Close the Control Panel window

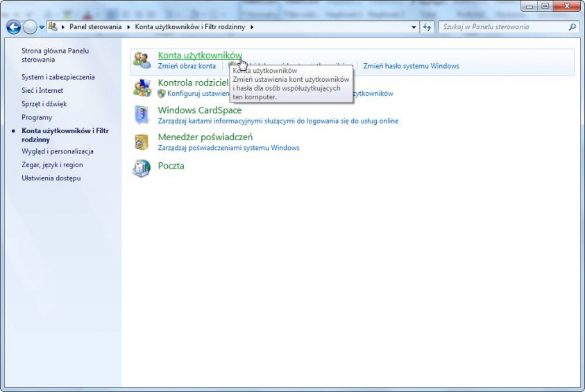coord(567,6)
